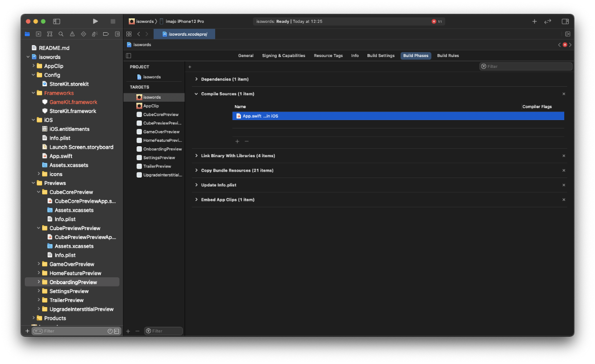The width and height of the screenshot is (595, 364).
Task: Jump to the next issue arrow
Action: 571,45
